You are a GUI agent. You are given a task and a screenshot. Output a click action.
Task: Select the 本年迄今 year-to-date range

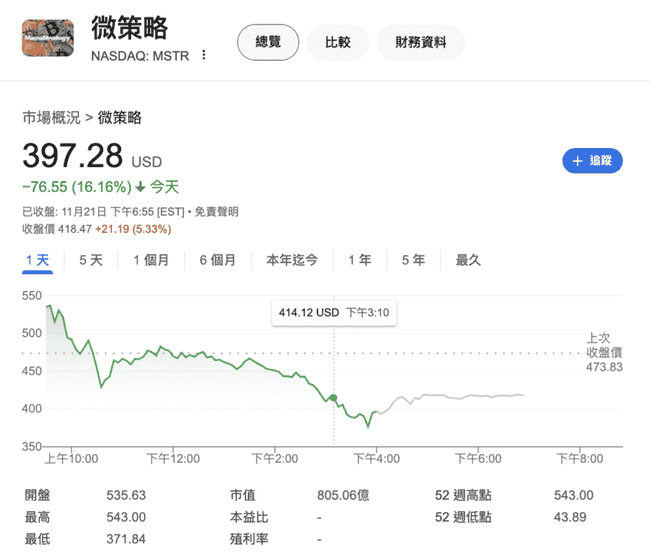click(292, 260)
